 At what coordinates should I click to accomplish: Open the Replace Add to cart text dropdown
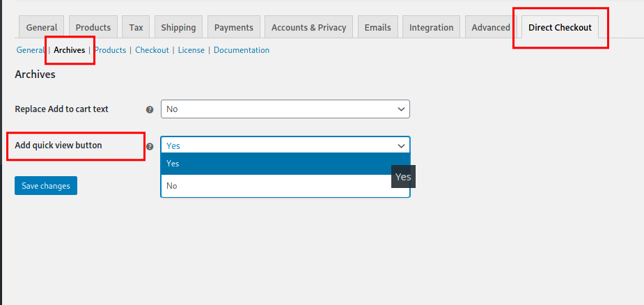coord(285,109)
